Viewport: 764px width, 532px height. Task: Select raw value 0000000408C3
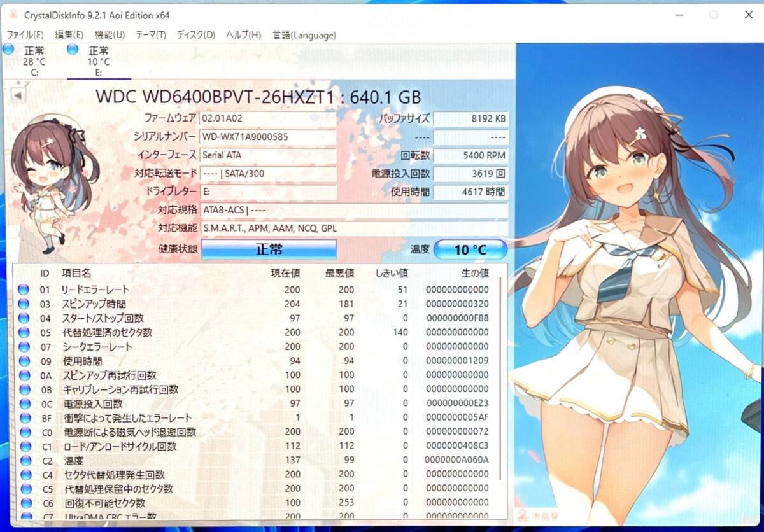coord(457,447)
